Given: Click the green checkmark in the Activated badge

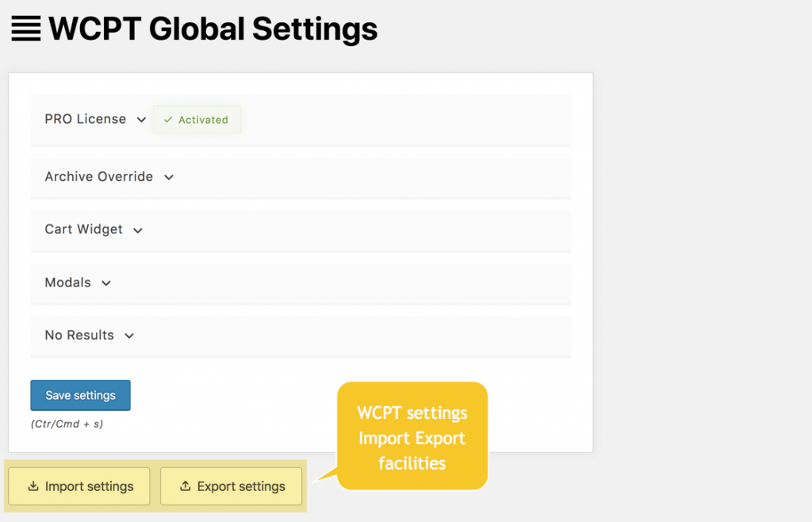Looking at the screenshot, I should (167, 120).
